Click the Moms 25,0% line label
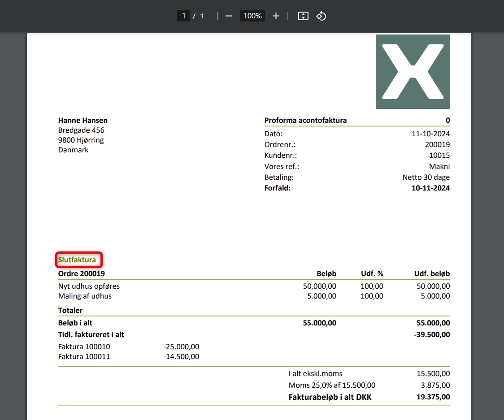Image resolution: width=504 pixels, height=420 pixels. tap(332, 385)
